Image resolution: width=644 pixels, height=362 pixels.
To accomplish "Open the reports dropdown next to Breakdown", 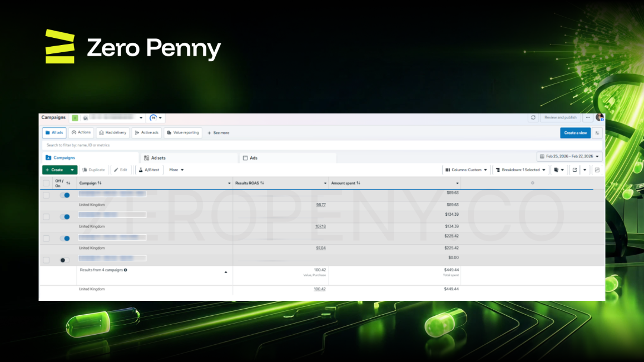I will tap(559, 170).
